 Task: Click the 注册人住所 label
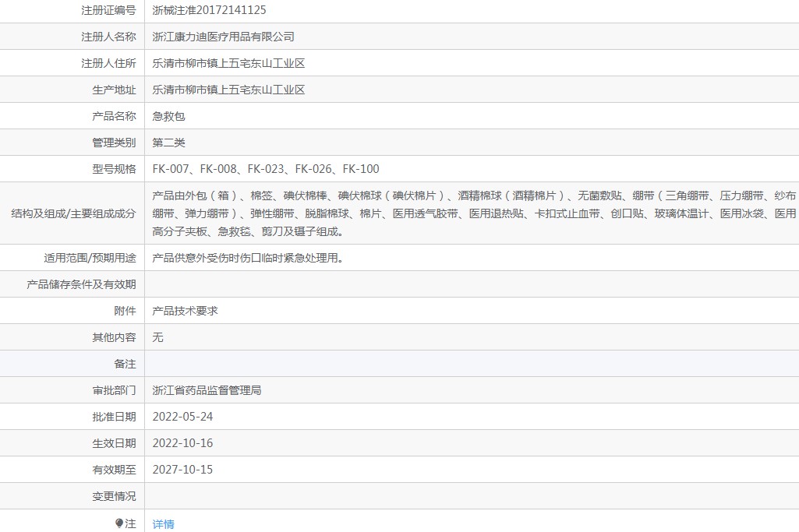click(x=108, y=63)
